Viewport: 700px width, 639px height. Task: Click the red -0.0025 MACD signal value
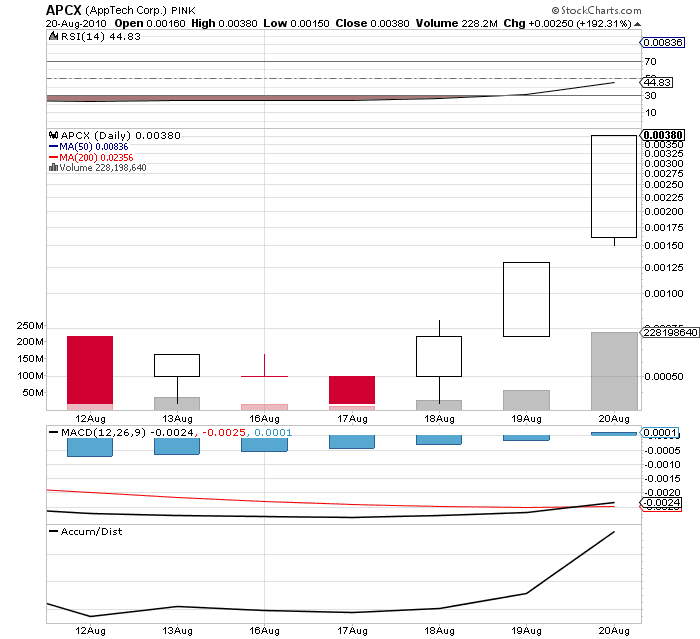click(224, 432)
